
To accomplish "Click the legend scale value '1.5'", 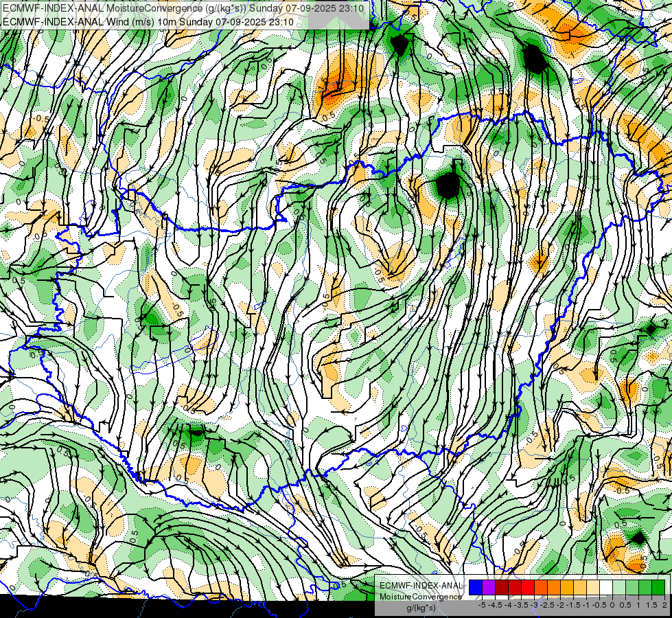I will [651, 605].
